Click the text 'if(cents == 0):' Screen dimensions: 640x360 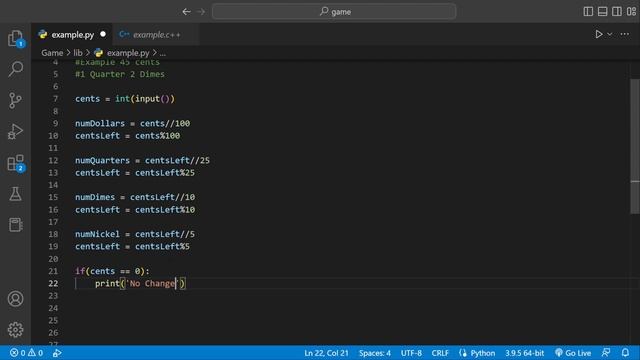[x=112, y=271]
